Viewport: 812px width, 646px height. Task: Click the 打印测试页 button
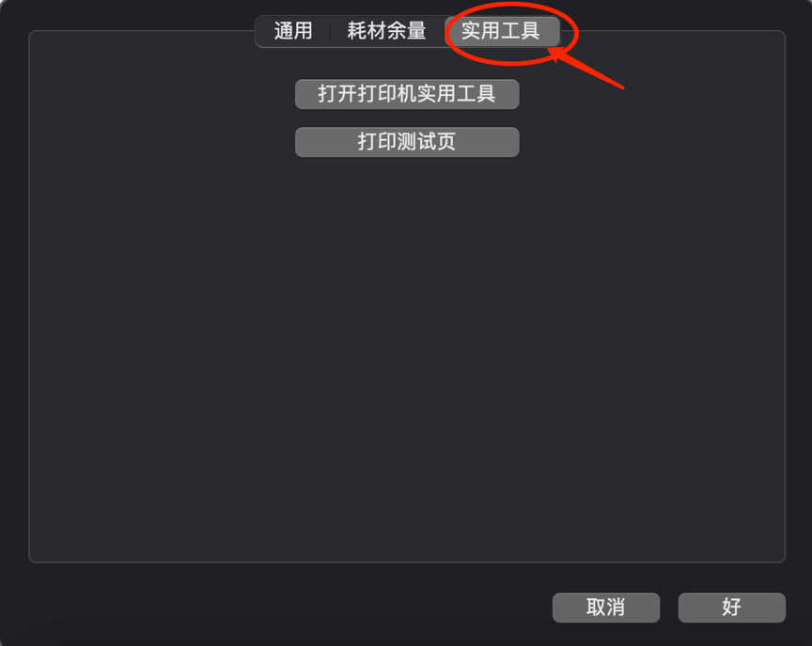pos(407,142)
